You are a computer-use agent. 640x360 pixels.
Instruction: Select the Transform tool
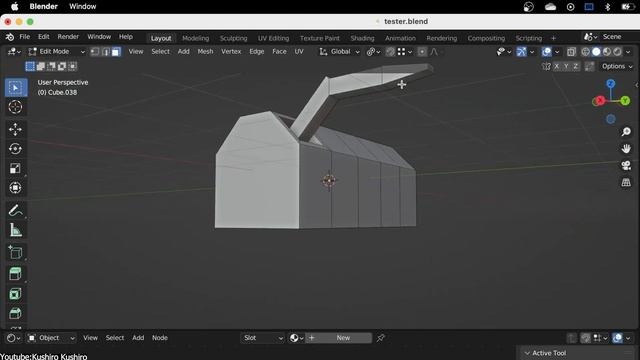16,188
